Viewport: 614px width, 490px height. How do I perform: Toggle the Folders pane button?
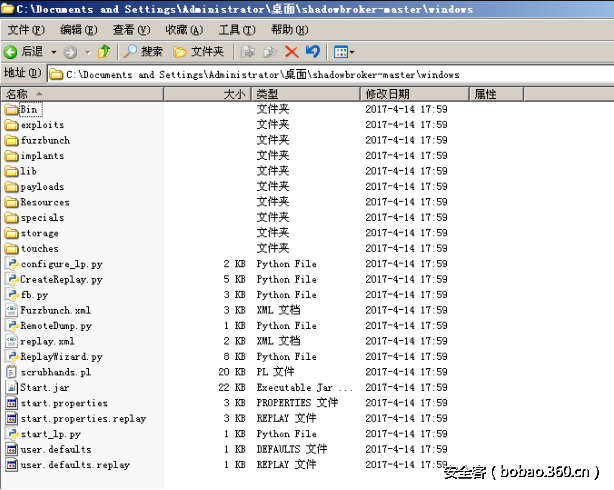pos(199,52)
